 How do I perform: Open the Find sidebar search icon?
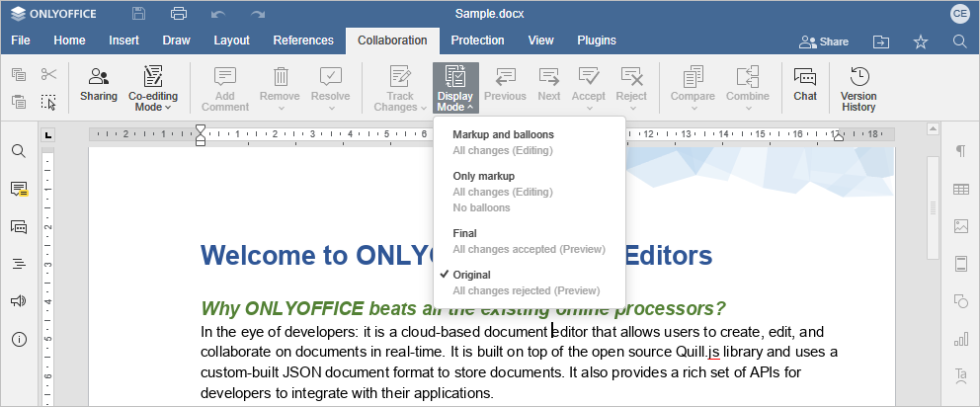[19, 151]
